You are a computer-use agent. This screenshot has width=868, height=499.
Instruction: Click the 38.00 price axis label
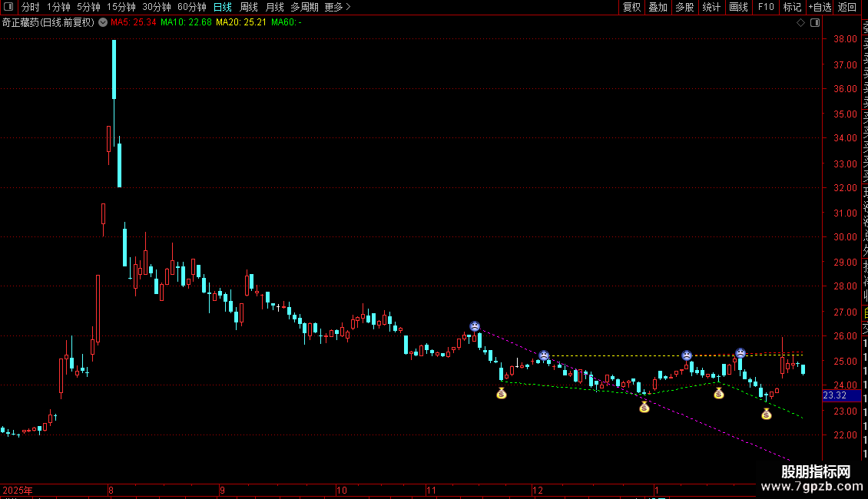pos(845,38)
